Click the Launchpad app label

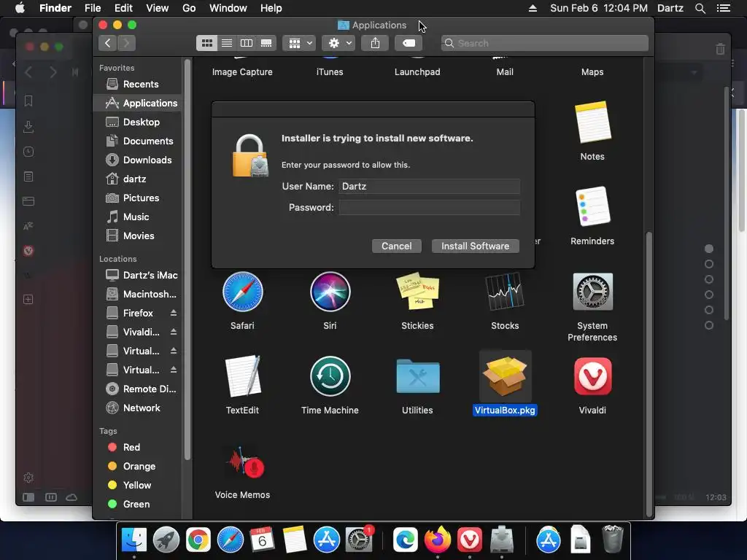[x=417, y=72]
